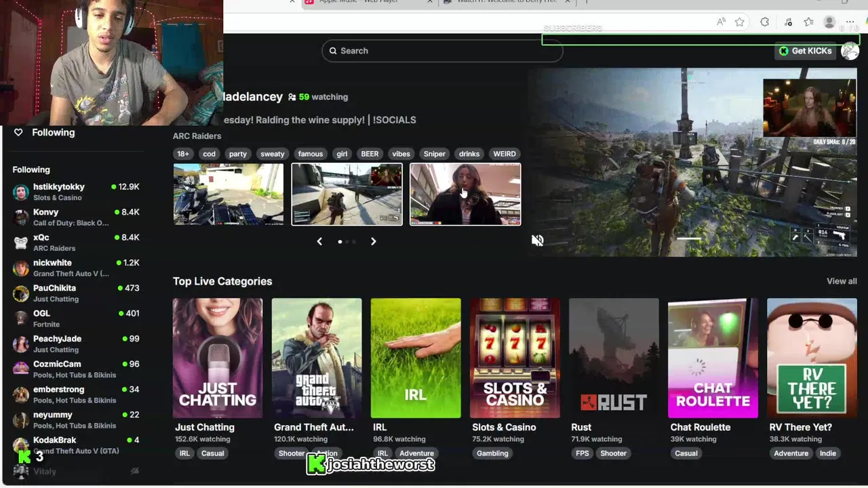Select the party stream tag
The image size is (868, 488).
pos(238,154)
